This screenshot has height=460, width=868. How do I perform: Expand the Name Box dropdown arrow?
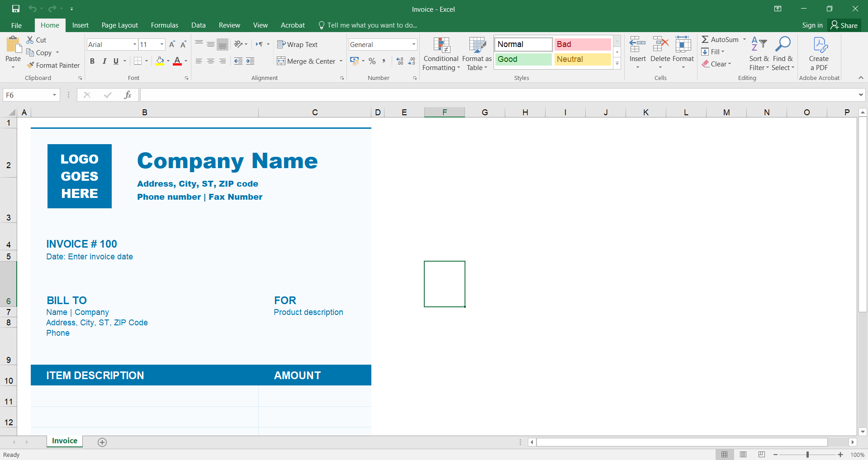pyautogui.click(x=54, y=95)
